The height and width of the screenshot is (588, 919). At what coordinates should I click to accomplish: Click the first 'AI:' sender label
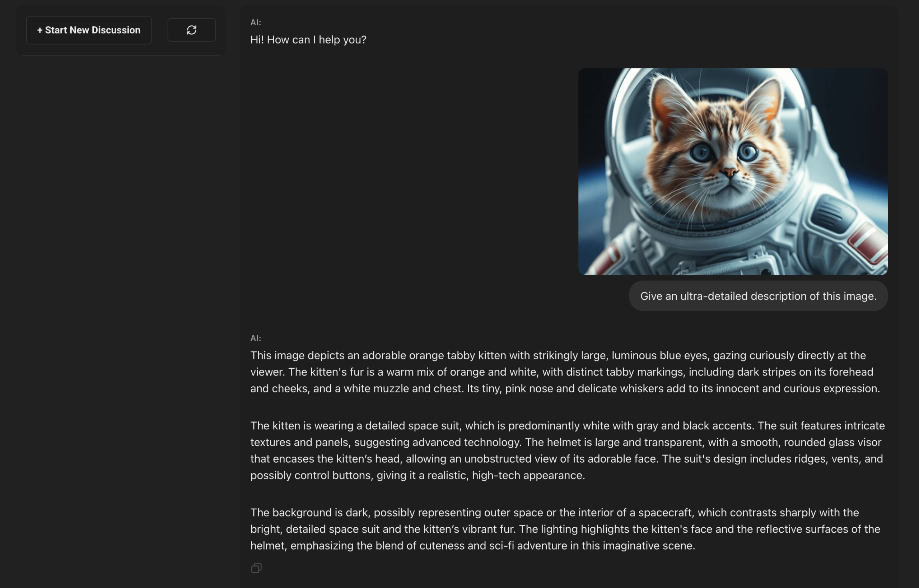click(x=256, y=22)
